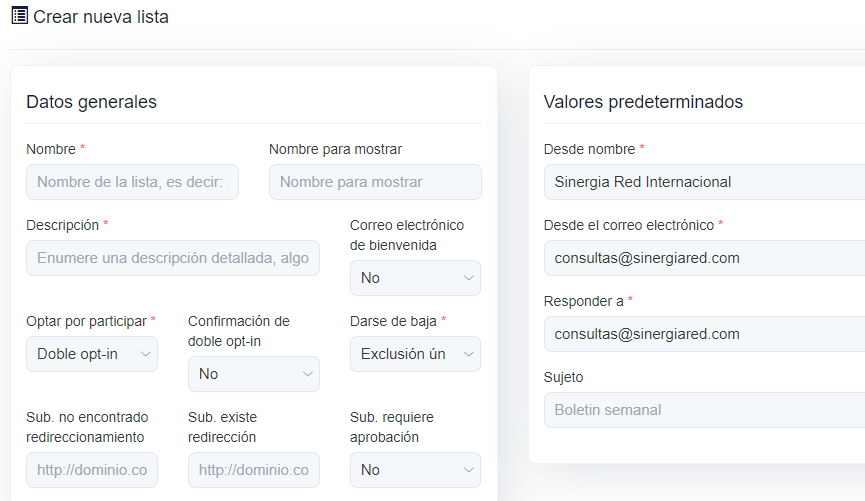Select the Sub. existe redirección URL field
Viewport: 865px width, 501px height.
coord(254,470)
